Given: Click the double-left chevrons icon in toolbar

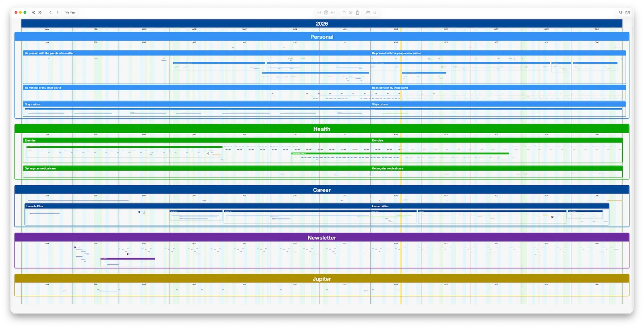Looking at the screenshot, I should (x=33, y=12).
